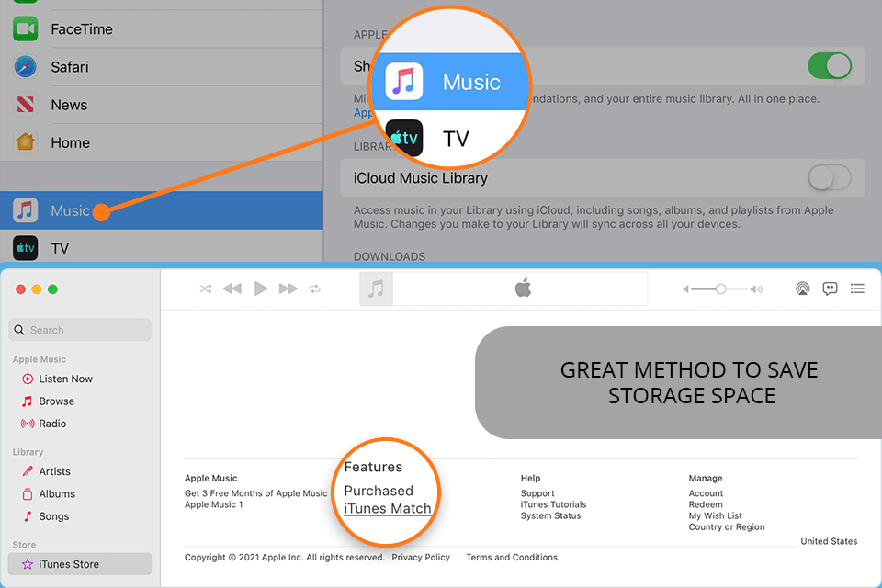Viewport: 882px width, 588px height.
Task: Check the System Status link
Action: [x=550, y=516]
